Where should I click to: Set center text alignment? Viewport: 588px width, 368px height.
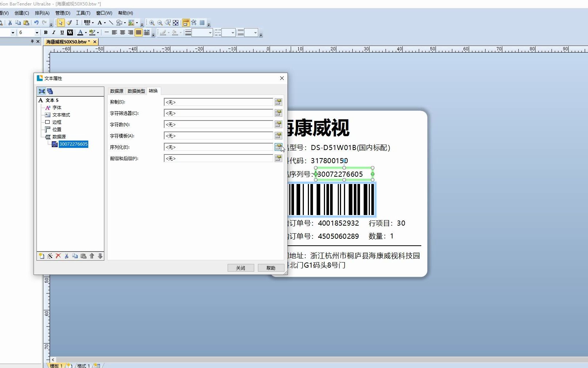123,32
